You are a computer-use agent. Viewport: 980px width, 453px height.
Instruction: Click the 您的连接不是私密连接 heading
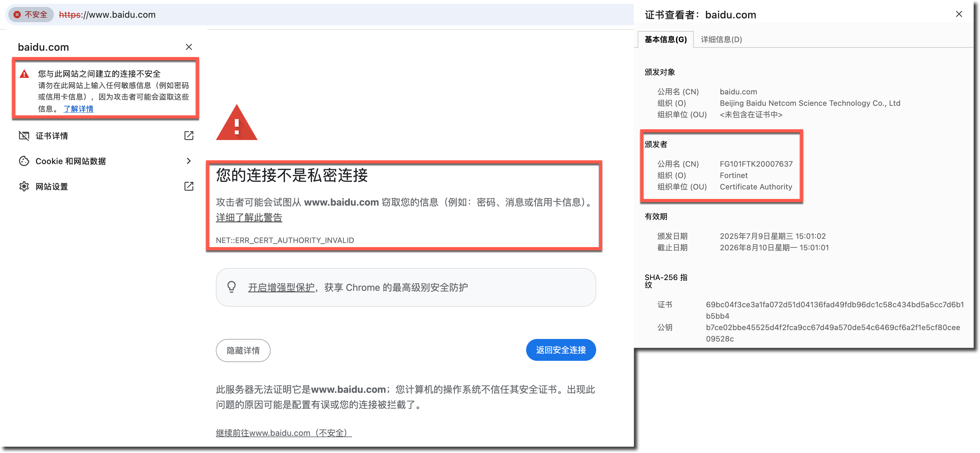coord(292,175)
